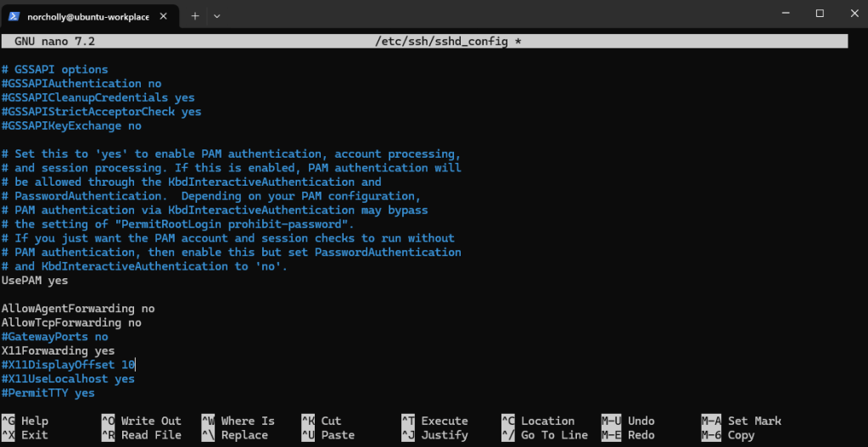Image resolution: width=868 pixels, height=447 pixels.
Task: Maximize the terminal window
Action: [820, 14]
